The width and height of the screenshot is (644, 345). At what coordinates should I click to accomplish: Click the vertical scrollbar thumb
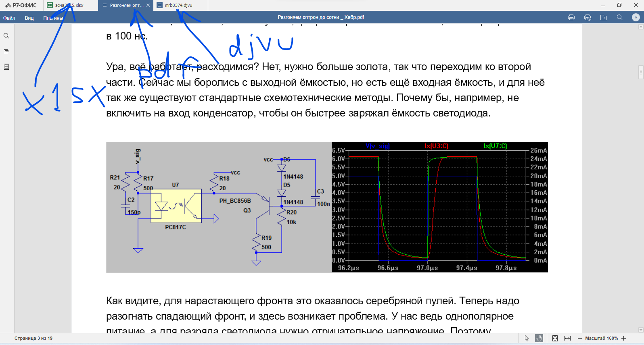(x=641, y=72)
